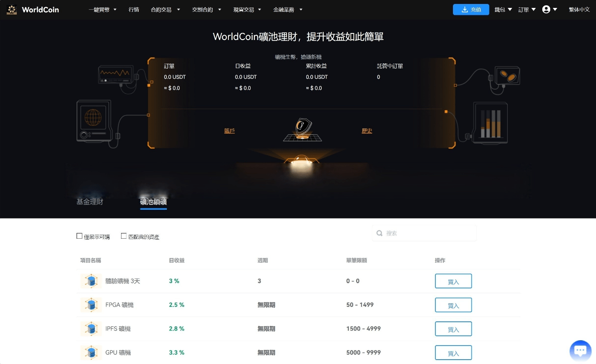The height and width of the screenshot is (364, 596).
Task: Click the 3 % daily yield value
Action: (174, 281)
